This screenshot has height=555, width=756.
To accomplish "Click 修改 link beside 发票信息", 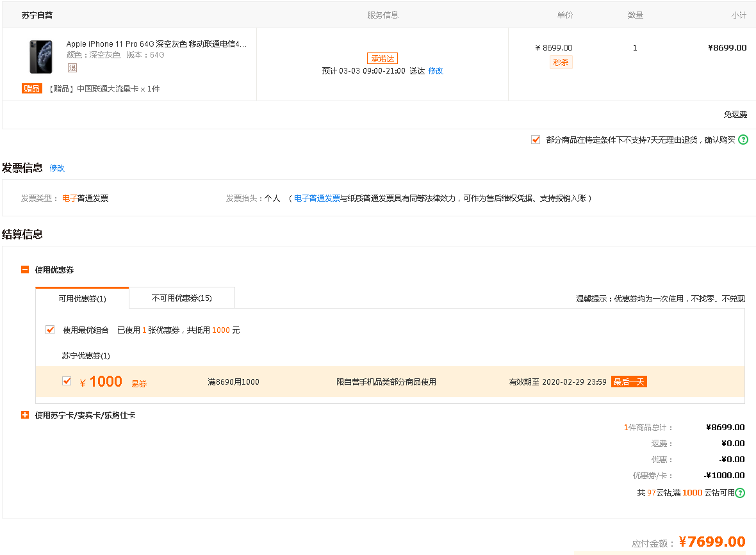I will (57, 168).
